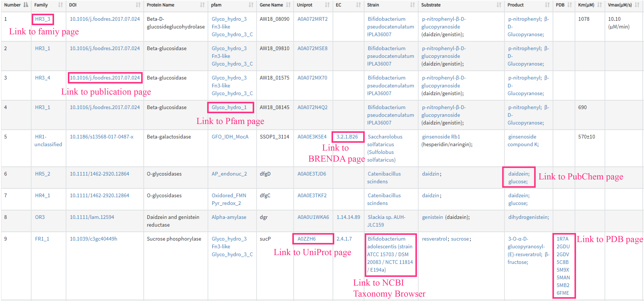The height and width of the screenshot is (301, 644).
Task: Click the sort icon for Protein Name
Action: [202, 5]
